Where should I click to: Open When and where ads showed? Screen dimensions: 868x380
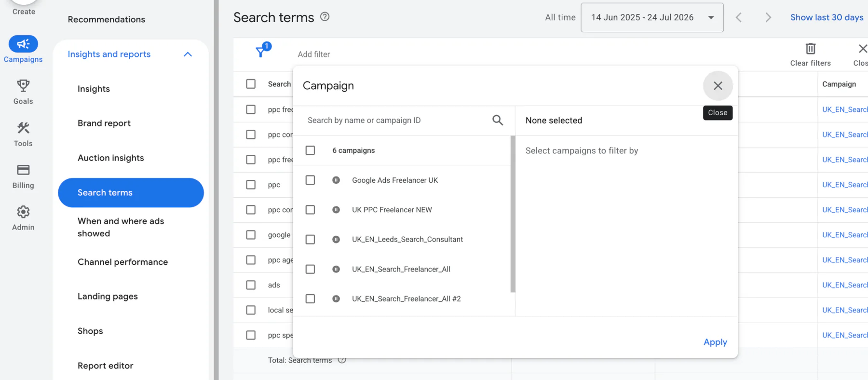point(121,227)
